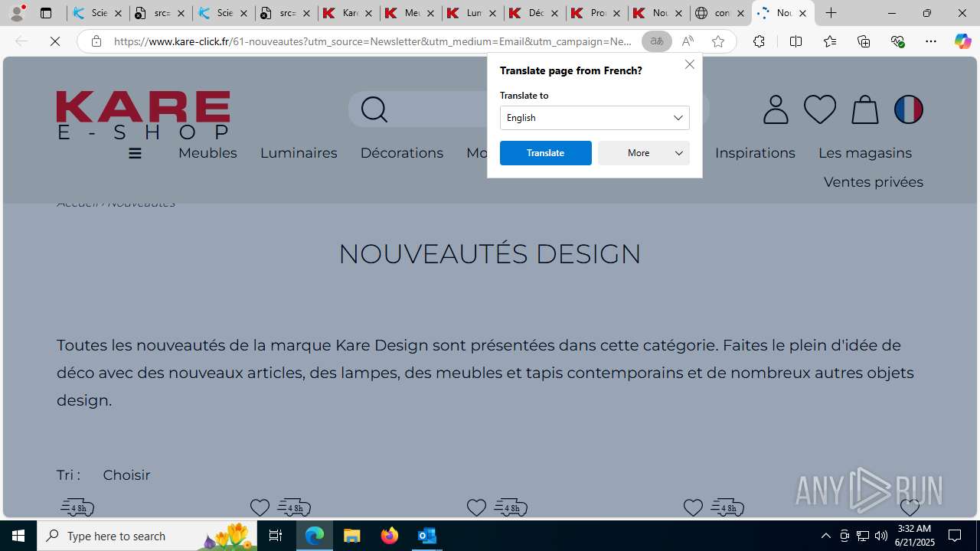Open the Ventes privées link

(874, 182)
